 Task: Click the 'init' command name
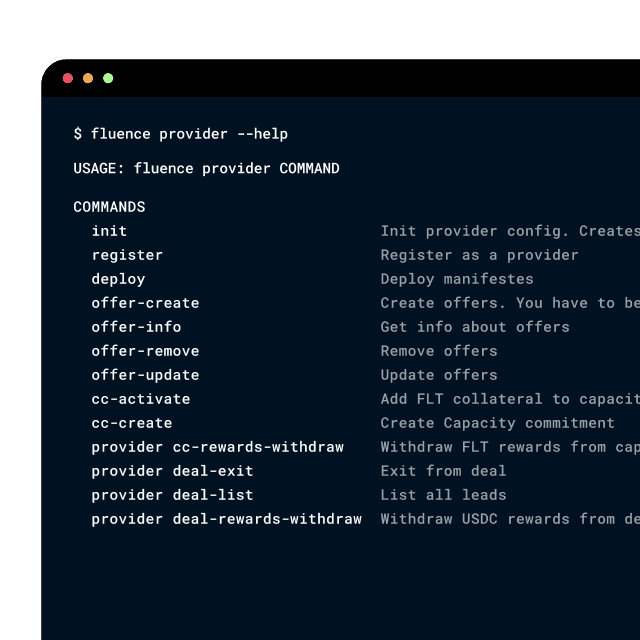109,231
